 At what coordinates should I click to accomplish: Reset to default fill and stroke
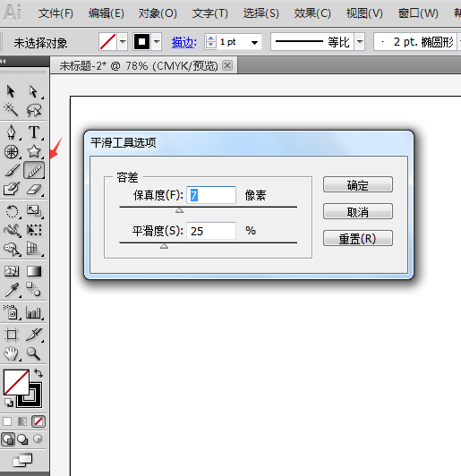[x=9, y=403]
